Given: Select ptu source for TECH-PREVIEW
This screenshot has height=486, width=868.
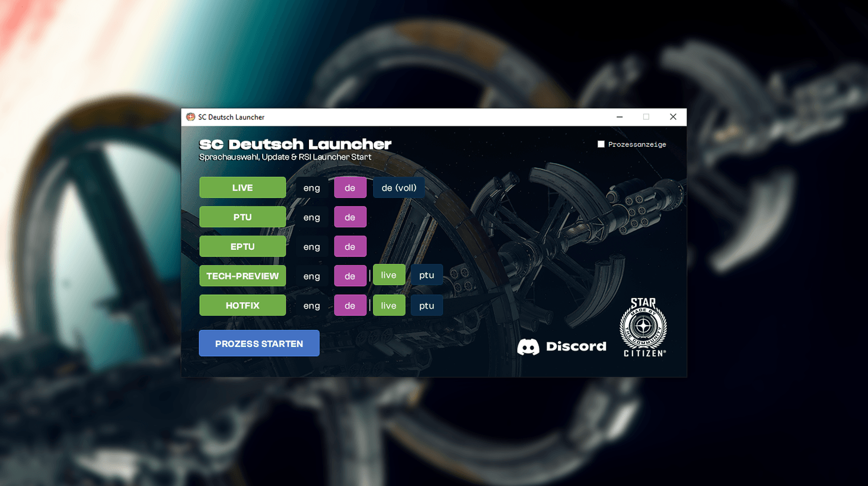Looking at the screenshot, I should [426, 275].
